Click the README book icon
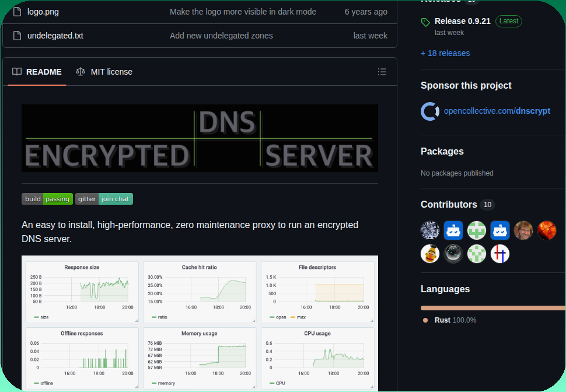 click(x=17, y=72)
